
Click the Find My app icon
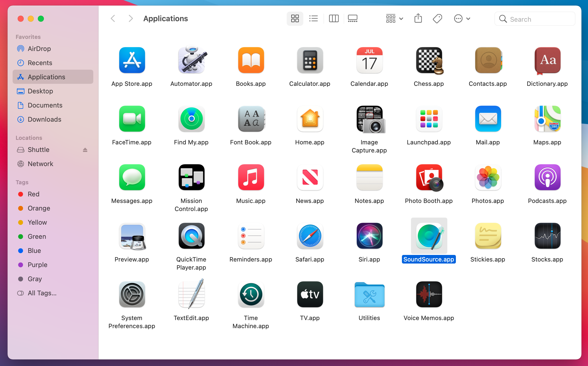coord(191,119)
